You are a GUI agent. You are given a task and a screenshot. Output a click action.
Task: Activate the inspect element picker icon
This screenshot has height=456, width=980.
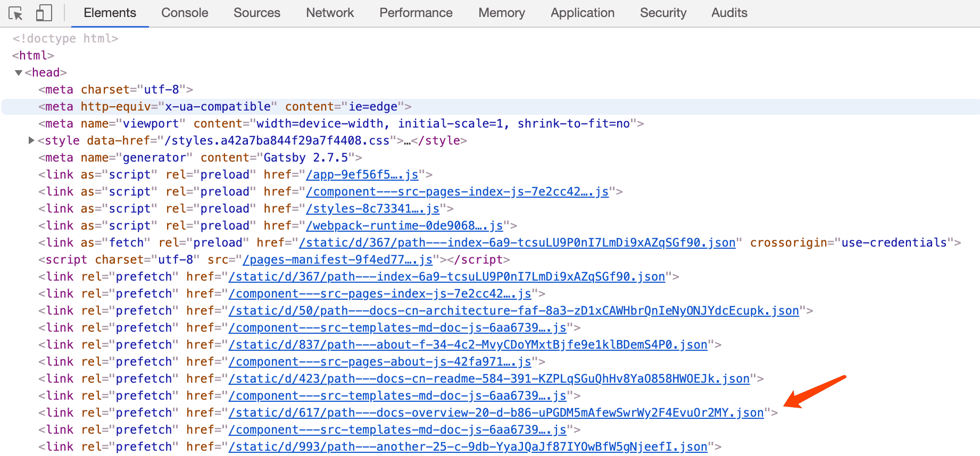tap(16, 13)
